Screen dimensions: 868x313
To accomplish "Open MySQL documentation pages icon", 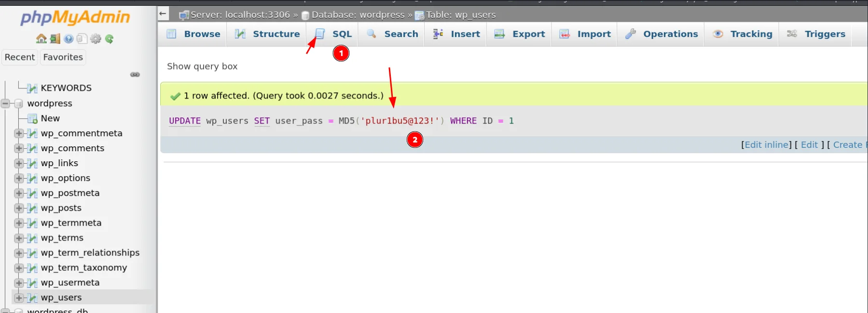I will (82, 39).
